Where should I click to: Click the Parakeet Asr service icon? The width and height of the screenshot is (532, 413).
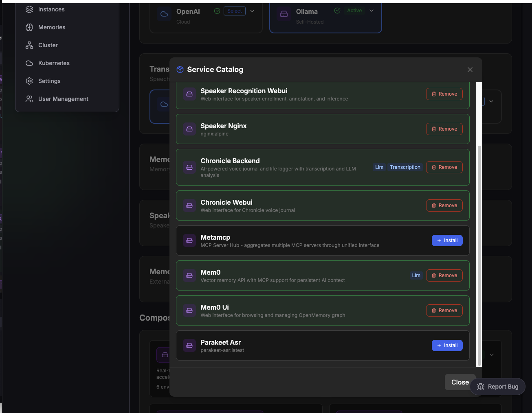coord(189,345)
